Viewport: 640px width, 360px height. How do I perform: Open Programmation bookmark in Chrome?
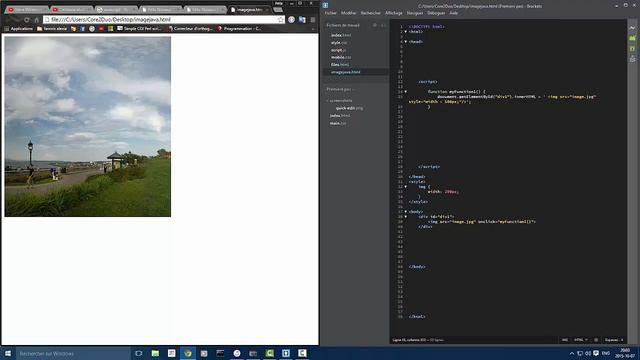coord(240,29)
